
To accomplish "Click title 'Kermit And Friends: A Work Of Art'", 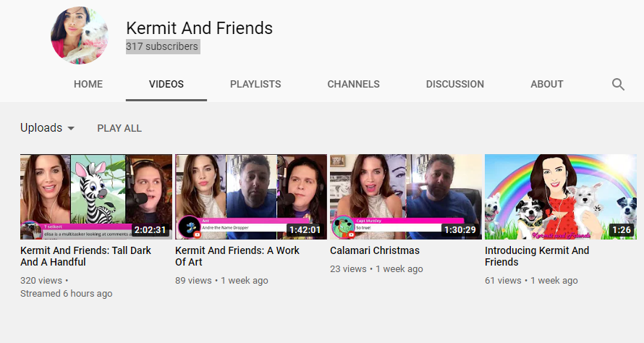I will 237,256.
